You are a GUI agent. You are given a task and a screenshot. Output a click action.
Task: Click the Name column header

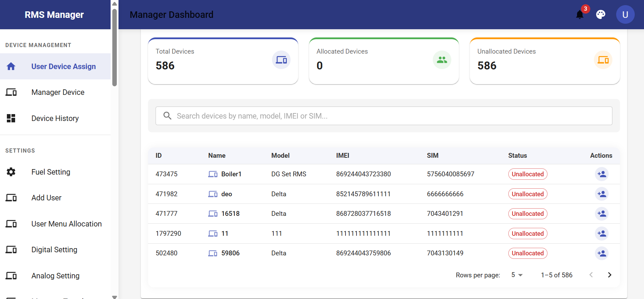[217, 156]
